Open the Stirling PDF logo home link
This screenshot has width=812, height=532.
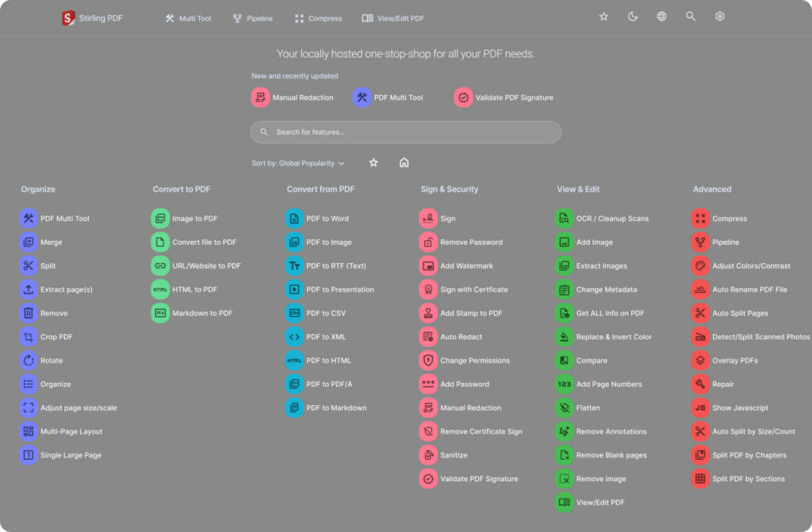point(92,18)
